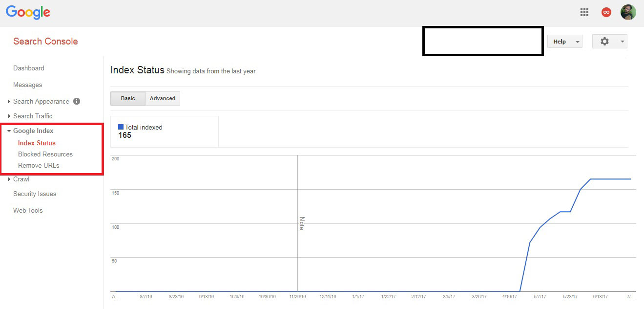Click the info icon beside Search Appearance

pyautogui.click(x=77, y=101)
